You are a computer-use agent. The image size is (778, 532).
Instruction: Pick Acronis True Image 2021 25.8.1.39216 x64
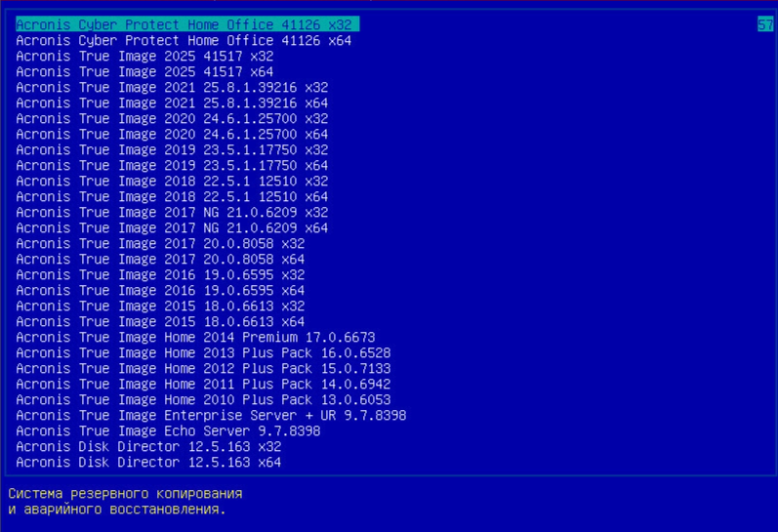tap(172, 102)
